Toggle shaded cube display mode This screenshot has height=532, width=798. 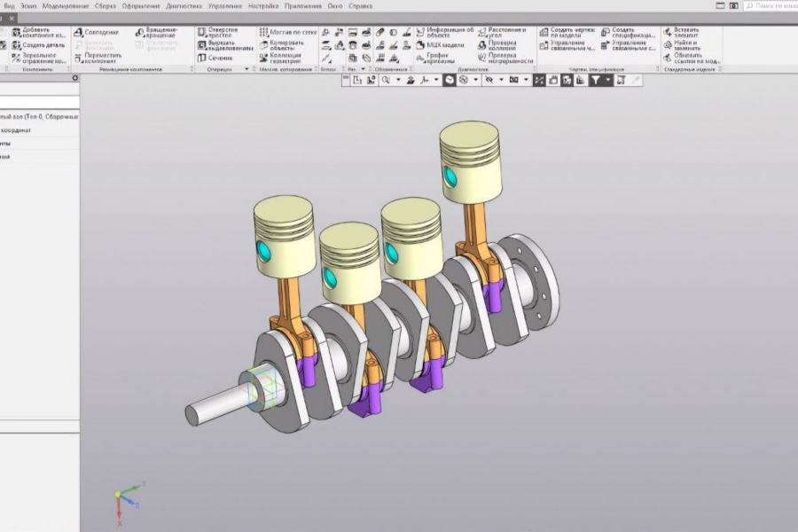tap(450, 80)
